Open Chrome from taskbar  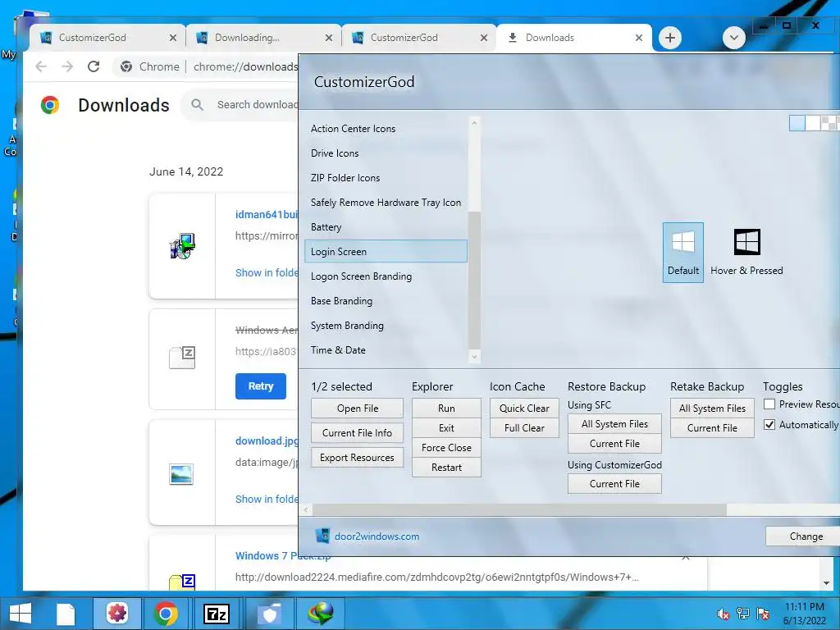pyautogui.click(x=166, y=614)
